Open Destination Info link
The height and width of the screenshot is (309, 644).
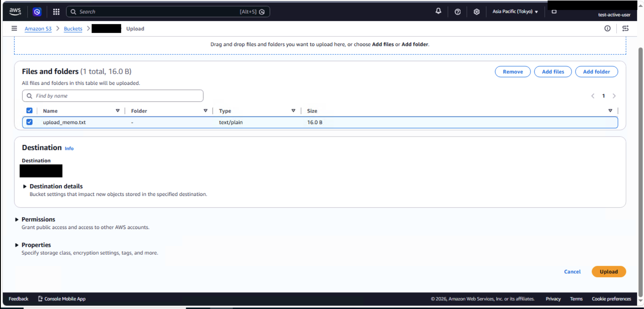coord(69,148)
